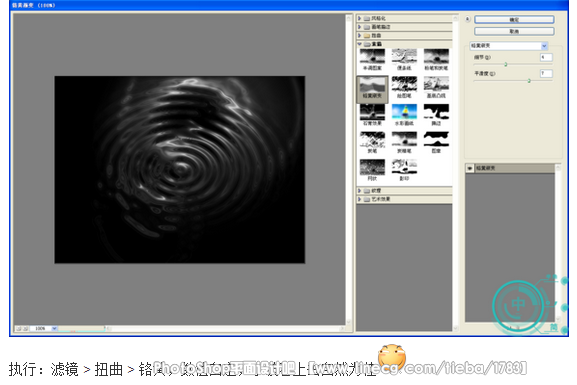Open the filter name dropdown (铬黄渐变)
The width and height of the screenshot is (577, 385).
point(509,46)
